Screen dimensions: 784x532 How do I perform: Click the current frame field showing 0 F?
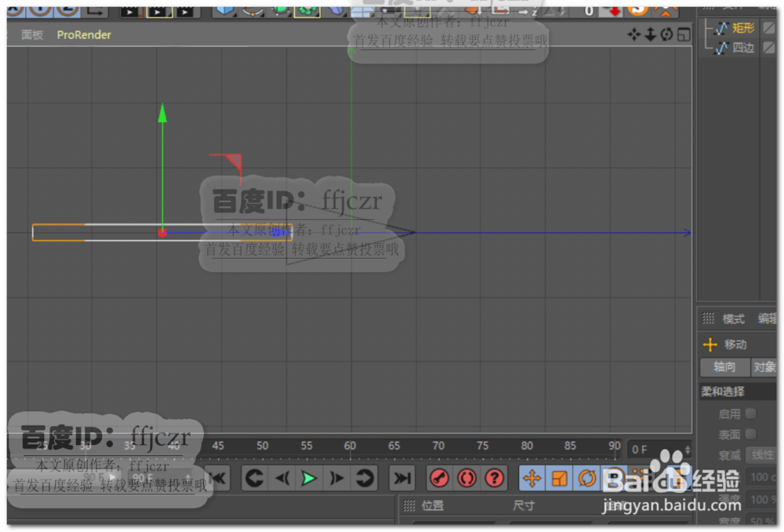click(x=659, y=450)
